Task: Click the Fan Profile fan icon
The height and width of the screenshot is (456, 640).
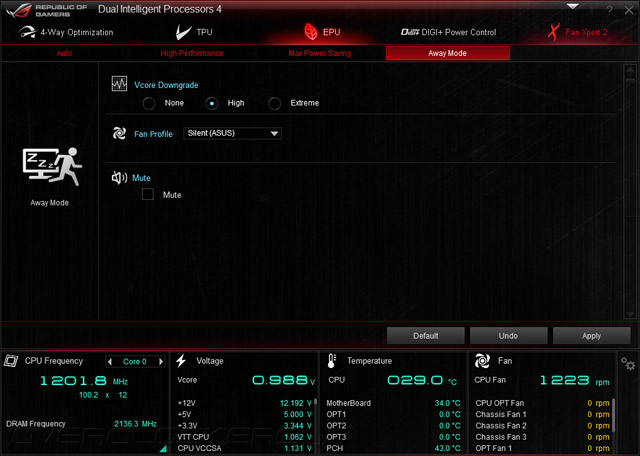Action: click(x=119, y=133)
